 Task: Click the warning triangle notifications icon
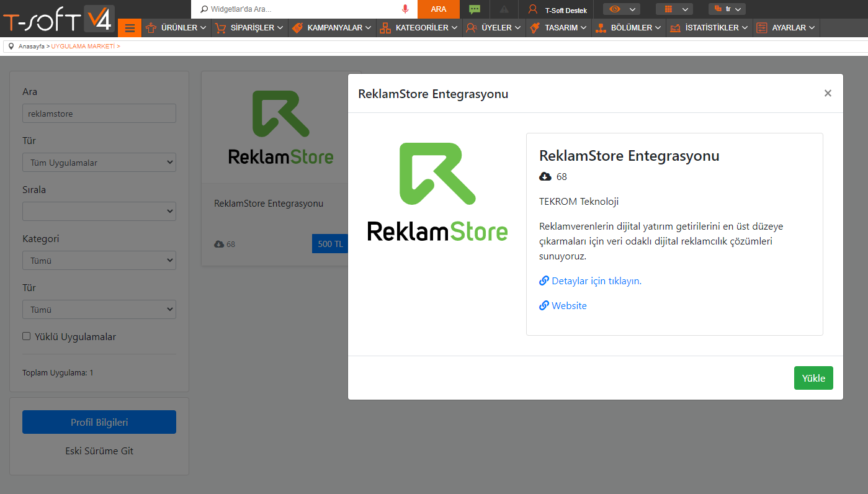504,9
